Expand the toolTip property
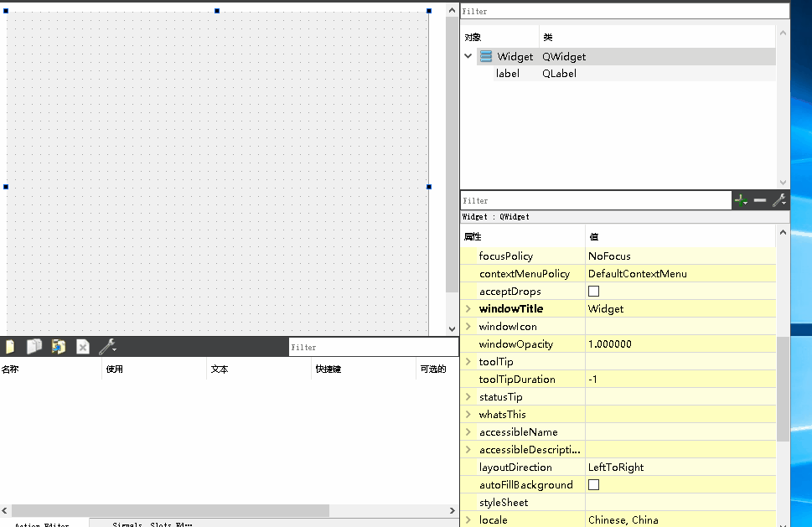This screenshot has height=527, width=812. (x=468, y=361)
